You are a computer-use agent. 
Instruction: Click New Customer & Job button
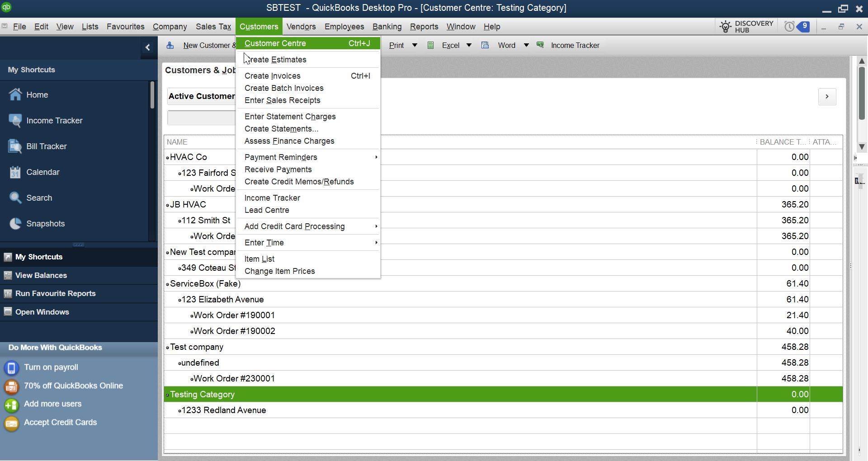209,45
